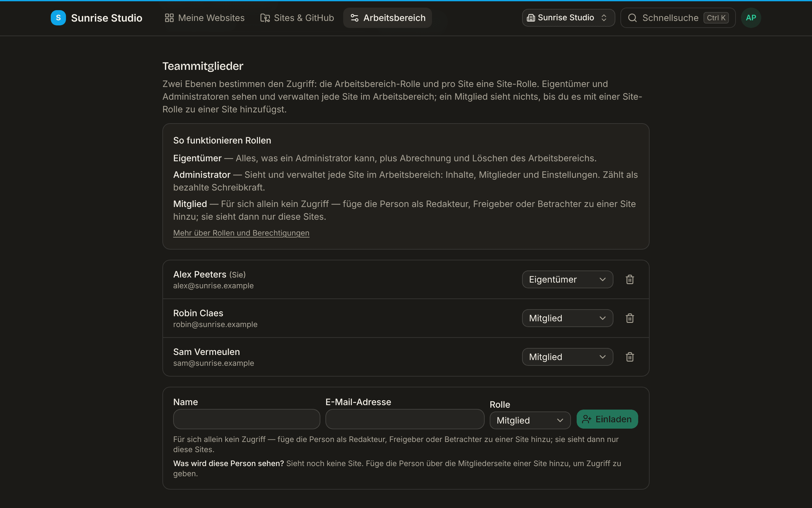
Task: Remove Robin Claes with the trash icon
Action: tap(630, 318)
